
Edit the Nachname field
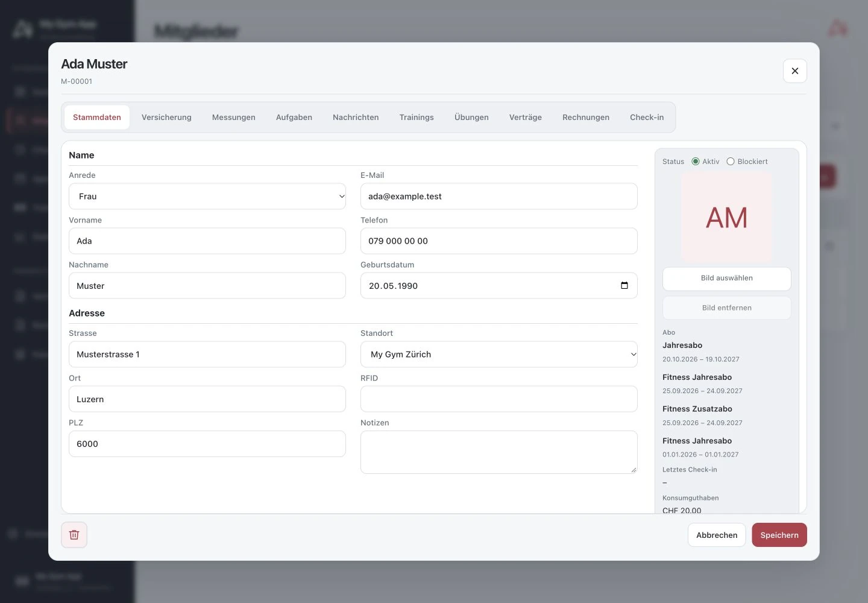coord(207,286)
